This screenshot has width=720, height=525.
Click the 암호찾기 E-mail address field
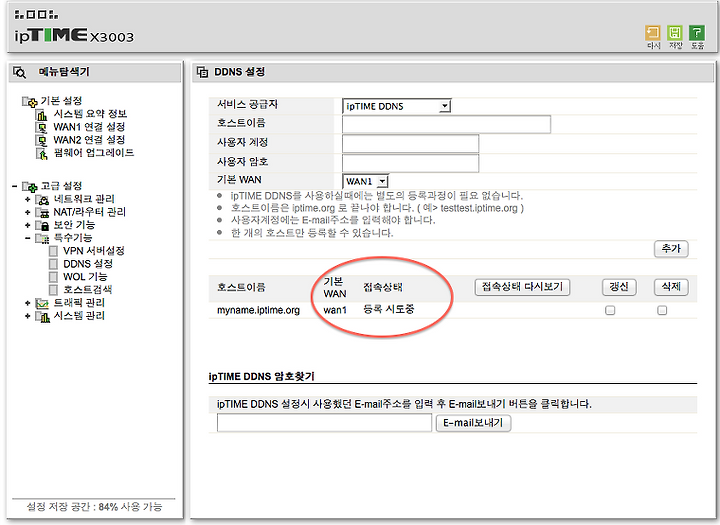coord(324,423)
